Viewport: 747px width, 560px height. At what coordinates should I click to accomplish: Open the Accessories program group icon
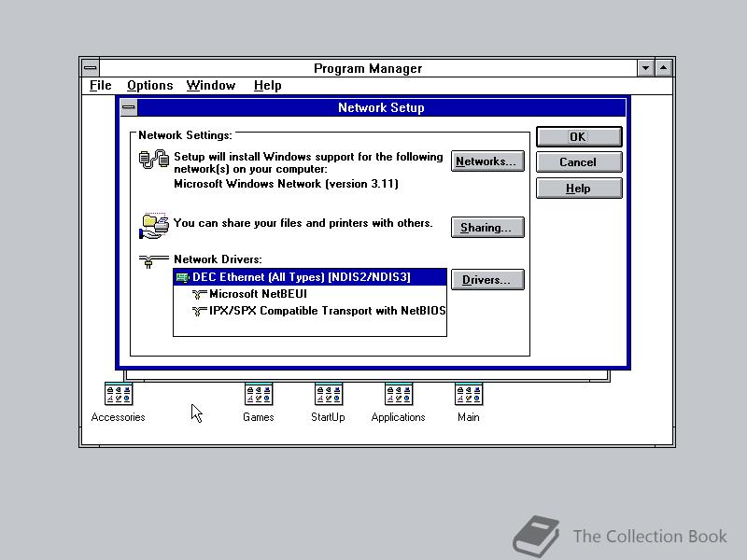[119, 394]
